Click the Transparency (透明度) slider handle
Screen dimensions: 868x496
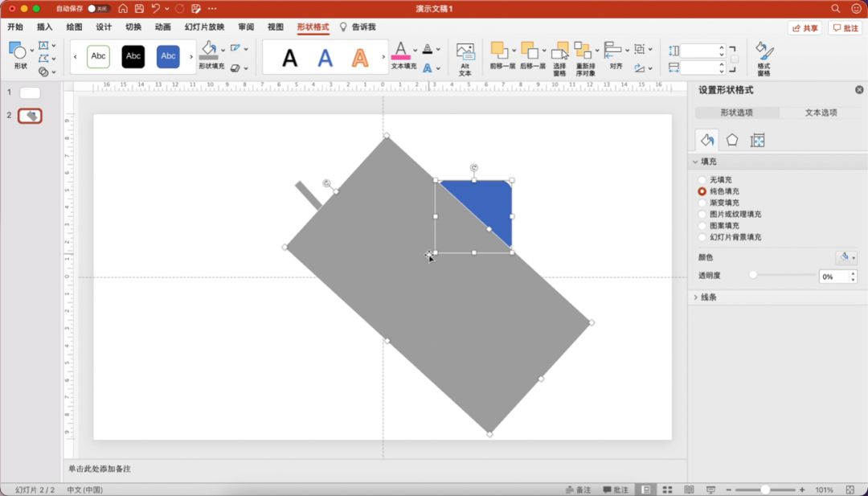(x=753, y=275)
